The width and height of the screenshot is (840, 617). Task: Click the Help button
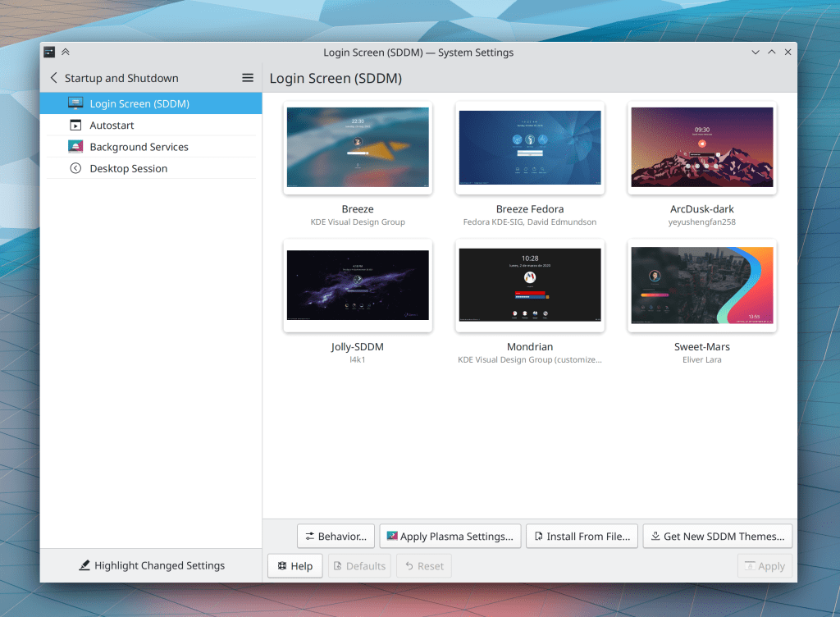point(294,566)
